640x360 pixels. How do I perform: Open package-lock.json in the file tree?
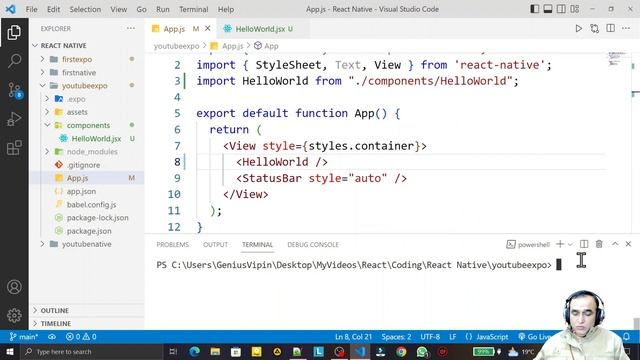click(98, 218)
